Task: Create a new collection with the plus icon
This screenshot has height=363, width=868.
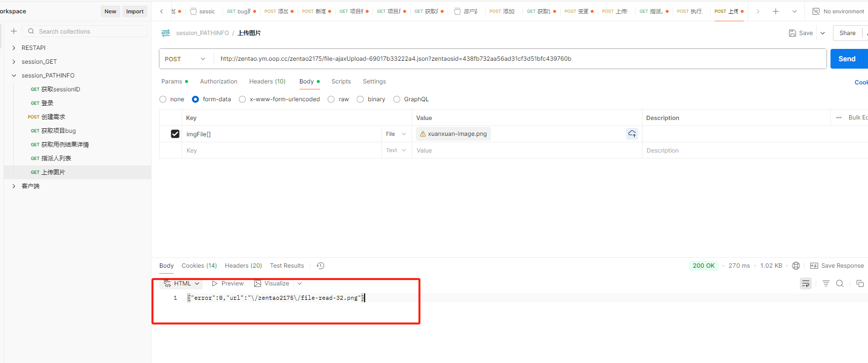Action: tap(14, 31)
